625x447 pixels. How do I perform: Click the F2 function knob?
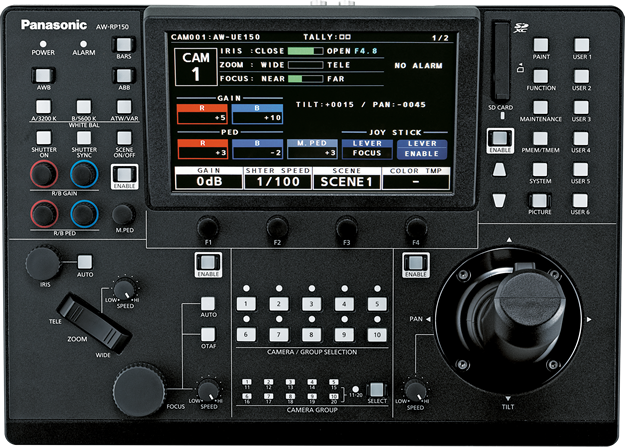[x=277, y=228]
